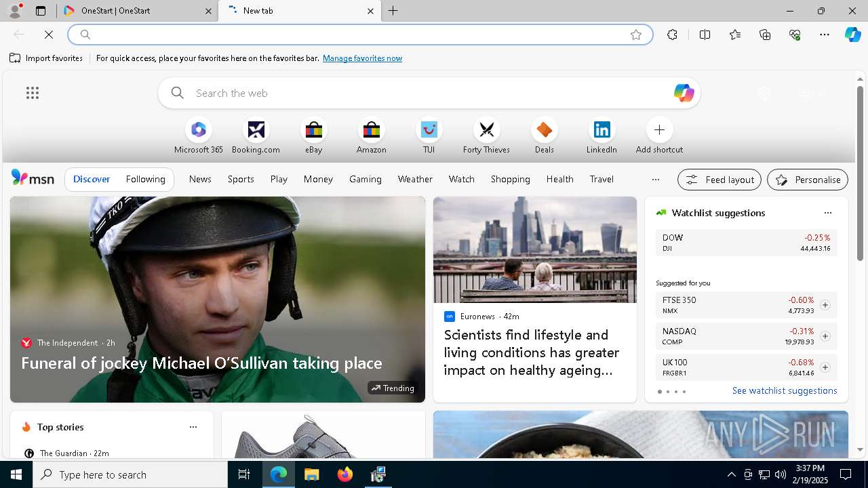This screenshot has height=488, width=868.
Task: Click Feed layout button
Action: tap(719, 180)
